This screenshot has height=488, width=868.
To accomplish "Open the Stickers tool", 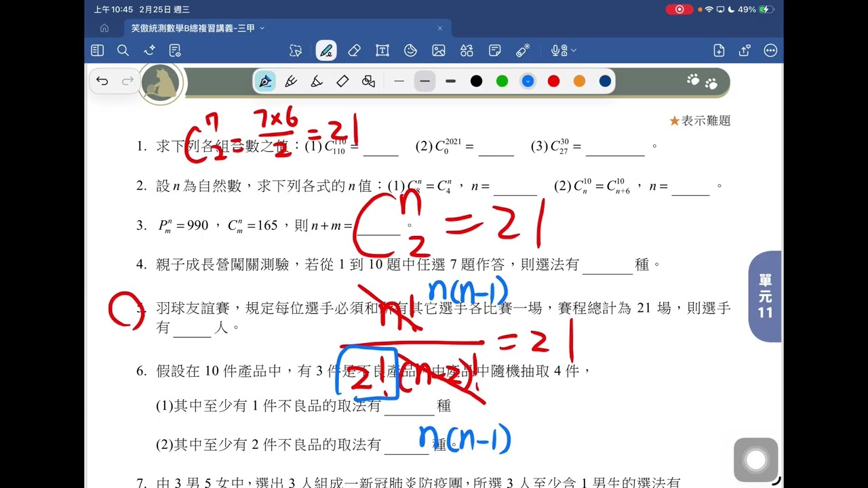I will click(410, 50).
